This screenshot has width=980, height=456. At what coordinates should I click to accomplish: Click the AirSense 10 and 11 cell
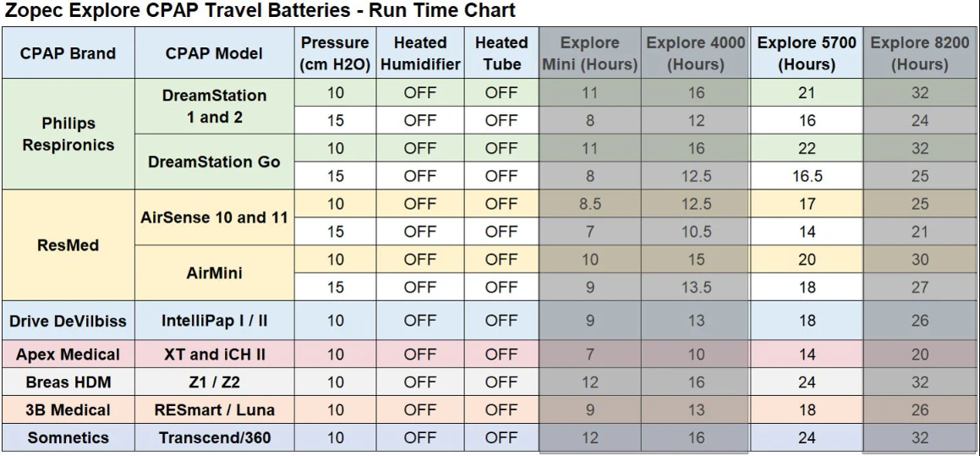click(x=214, y=217)
